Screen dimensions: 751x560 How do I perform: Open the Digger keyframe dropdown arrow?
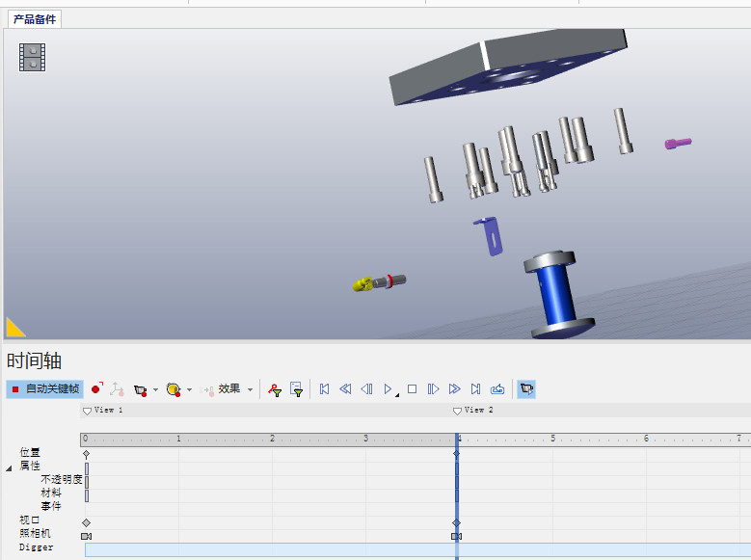pos(189,390)
